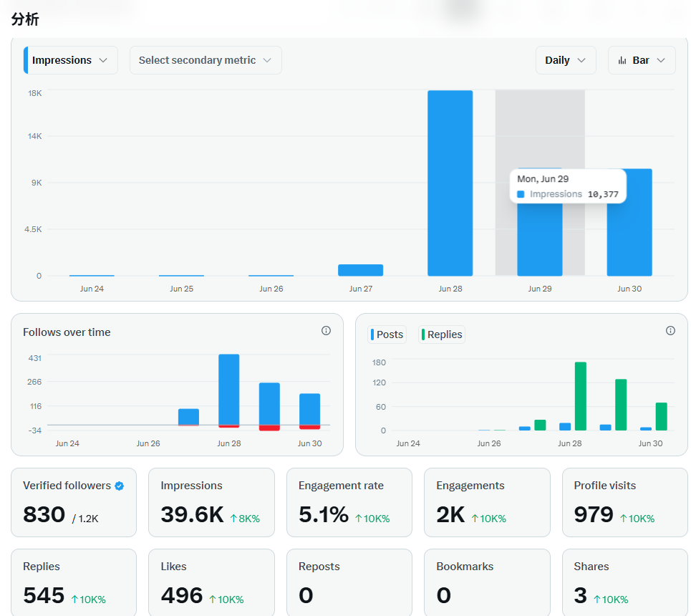Screen dimensions: 691x616
Task: Open the Shares card
Action: tap(625, 582)
